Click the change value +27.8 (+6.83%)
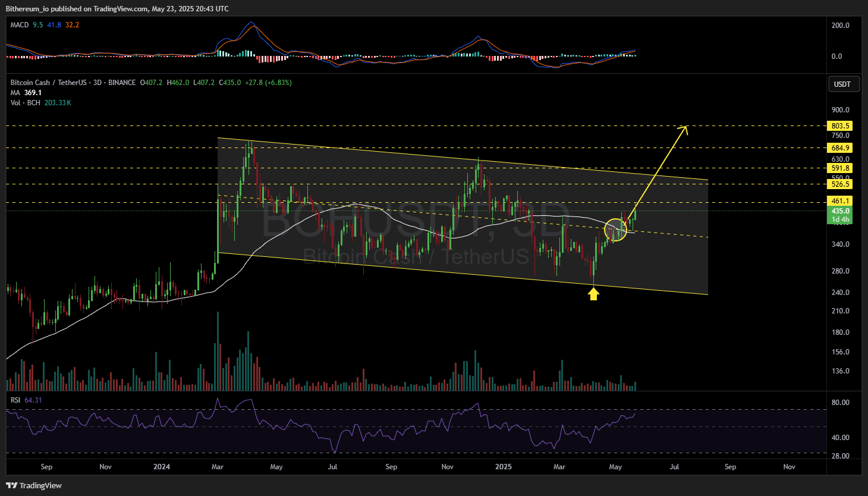 click(268, 83)
